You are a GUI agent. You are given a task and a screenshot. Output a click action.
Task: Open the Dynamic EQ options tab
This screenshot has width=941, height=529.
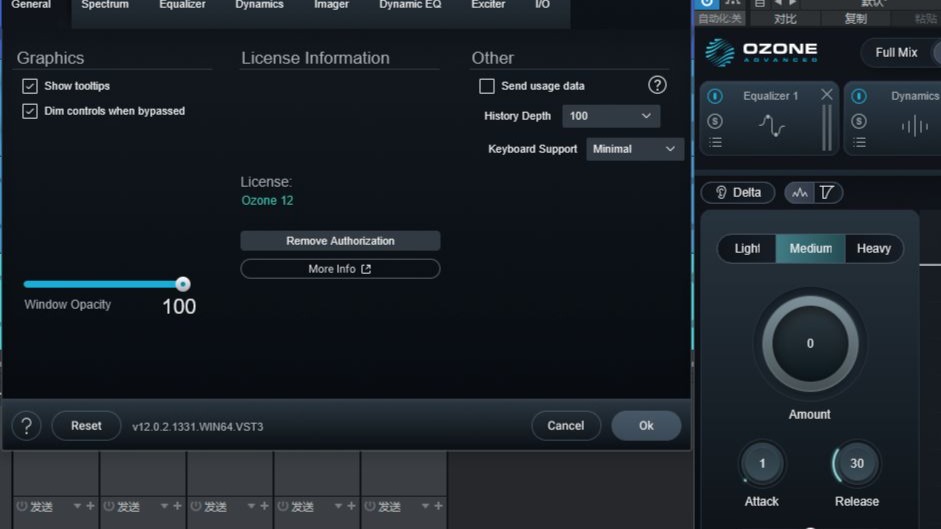point(410,5)
